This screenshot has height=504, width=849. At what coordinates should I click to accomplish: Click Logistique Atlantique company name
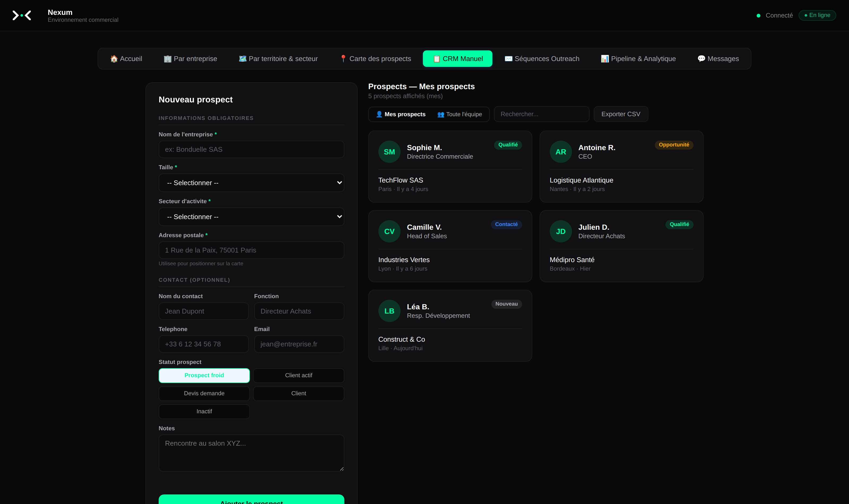click(581, 180)
